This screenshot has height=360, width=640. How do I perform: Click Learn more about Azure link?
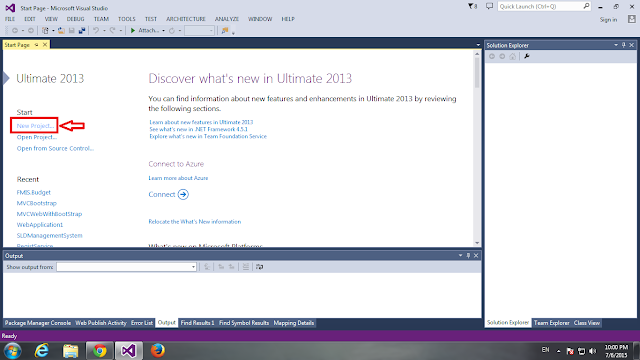click(x=178, y=178)
